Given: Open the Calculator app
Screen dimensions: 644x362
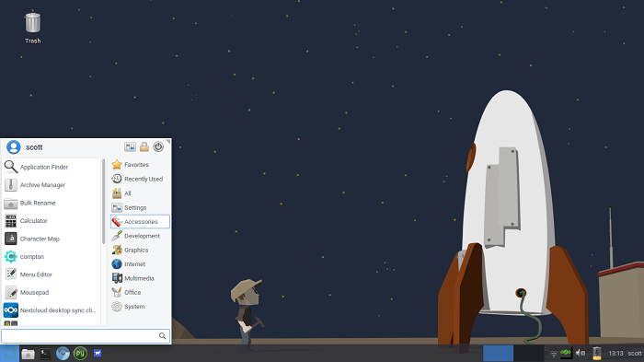Looking at the screenshot, I should 51,221.
